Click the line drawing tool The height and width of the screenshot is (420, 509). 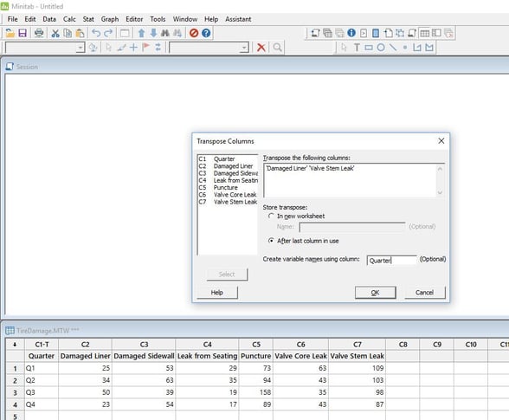393,48
